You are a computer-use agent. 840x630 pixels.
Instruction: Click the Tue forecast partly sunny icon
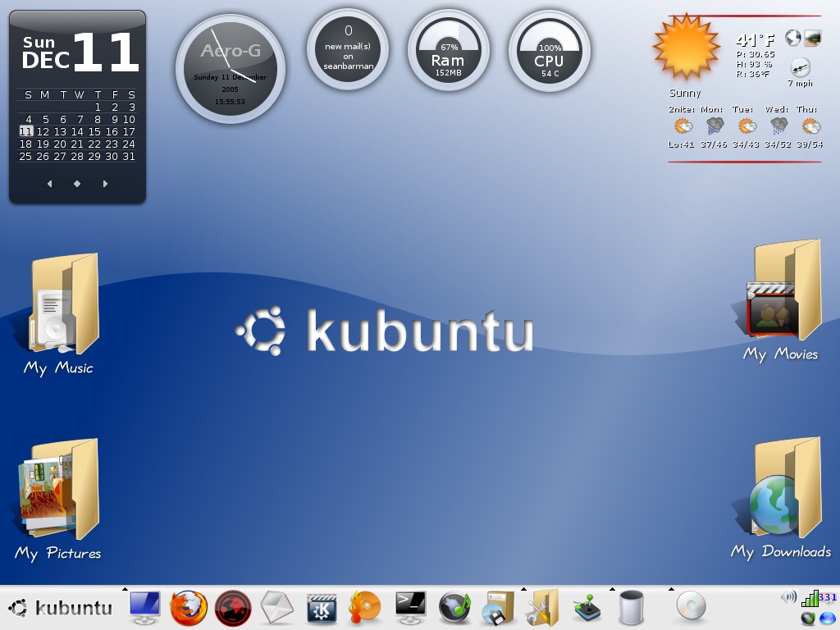(746, 126)
